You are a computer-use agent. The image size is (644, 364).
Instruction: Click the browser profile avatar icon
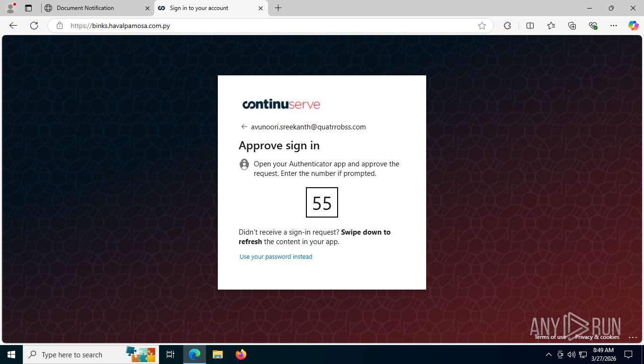click(x=10, y=8)
